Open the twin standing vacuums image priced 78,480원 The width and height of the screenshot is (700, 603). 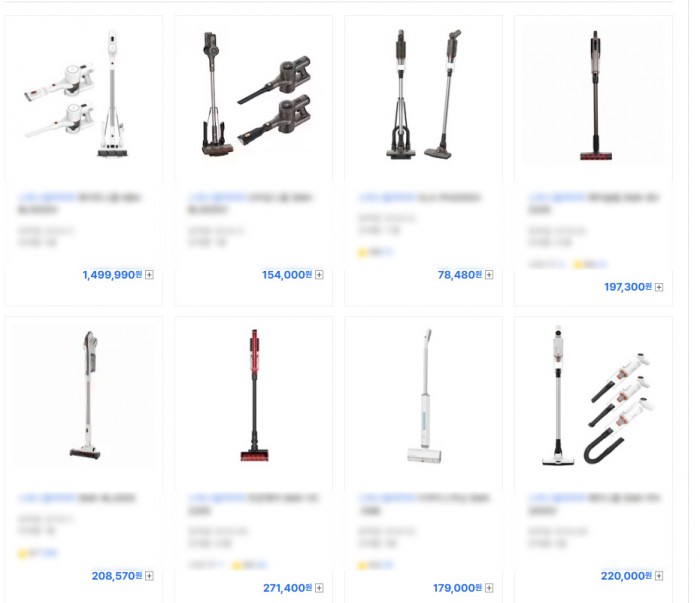click(423, 94)
